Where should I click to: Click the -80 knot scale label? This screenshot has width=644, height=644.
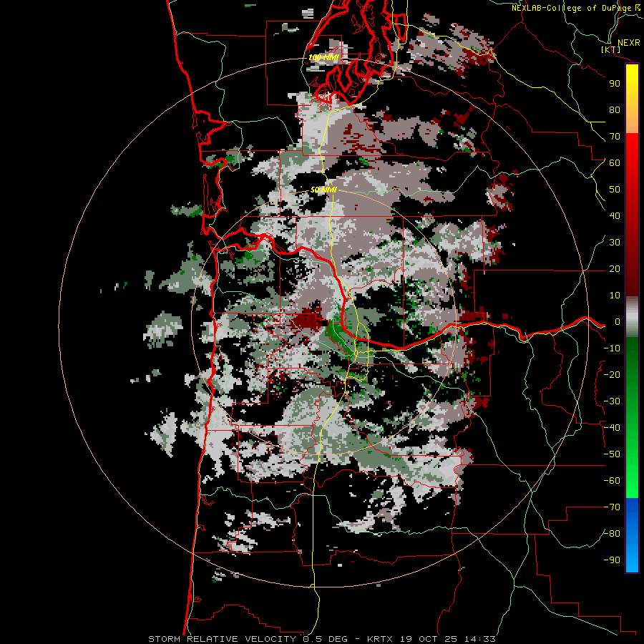tap(612, 534)
